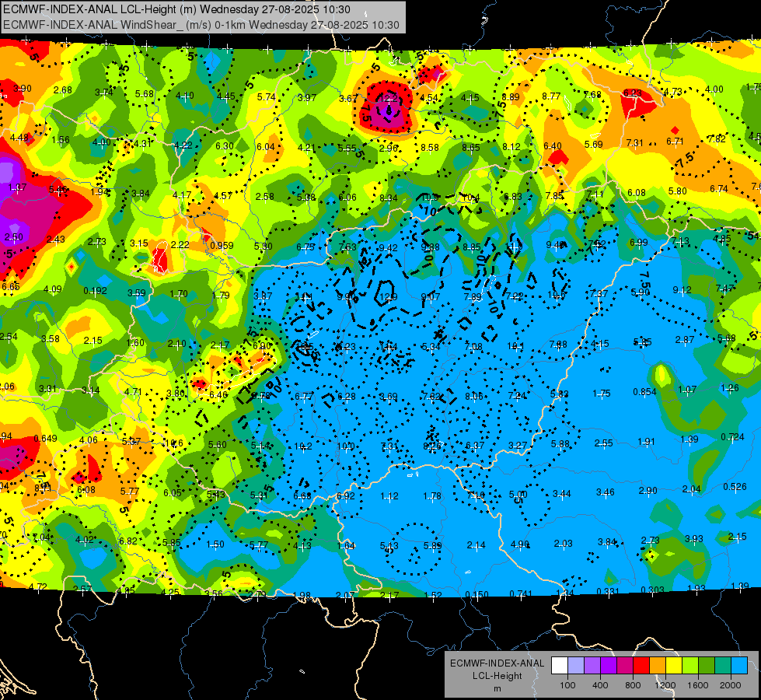
Task: Click the white legend color swatch
Action: [560, 666]
